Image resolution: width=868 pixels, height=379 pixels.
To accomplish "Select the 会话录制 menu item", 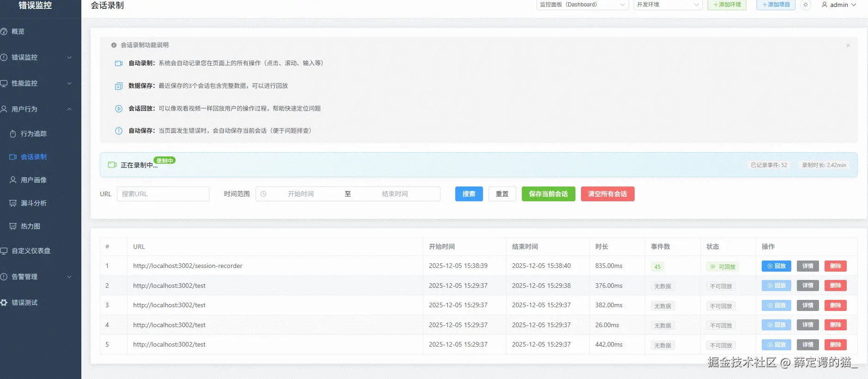I will [x=41, y=157].
